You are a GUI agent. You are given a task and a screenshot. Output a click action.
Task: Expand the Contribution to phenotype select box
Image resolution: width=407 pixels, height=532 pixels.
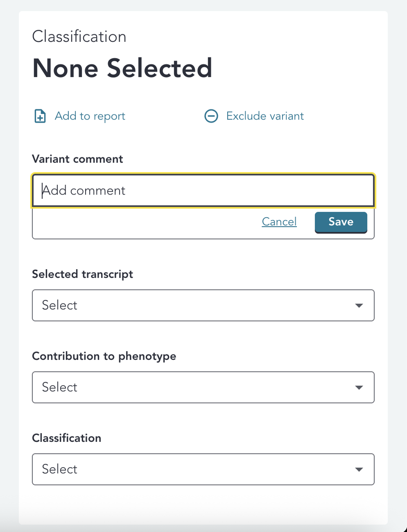197,387
